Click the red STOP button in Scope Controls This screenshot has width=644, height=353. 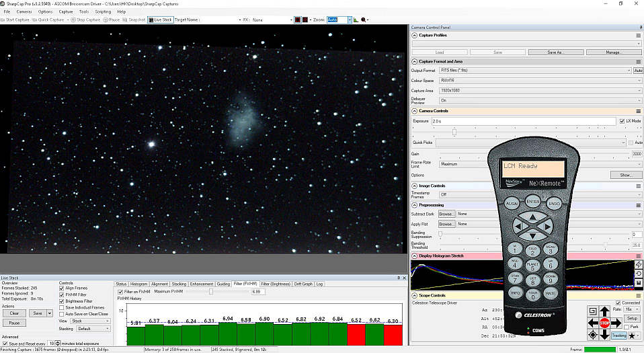click(x=604, y=323)
